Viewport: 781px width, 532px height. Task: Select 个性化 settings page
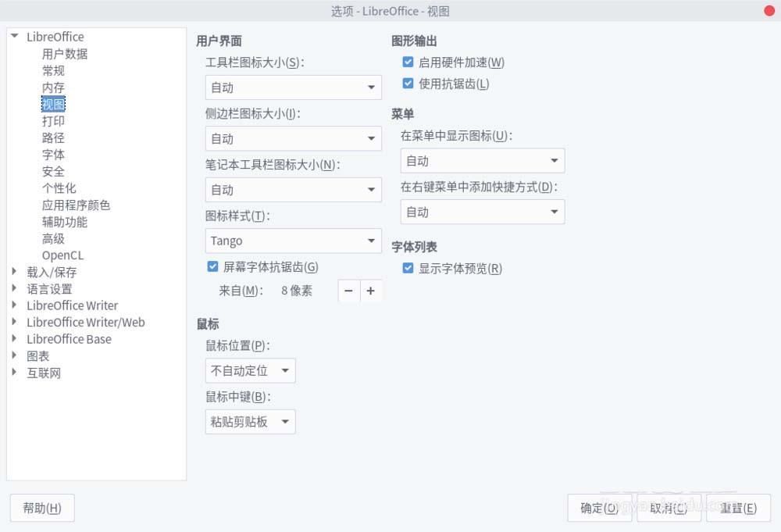click(x=59, y=188)
